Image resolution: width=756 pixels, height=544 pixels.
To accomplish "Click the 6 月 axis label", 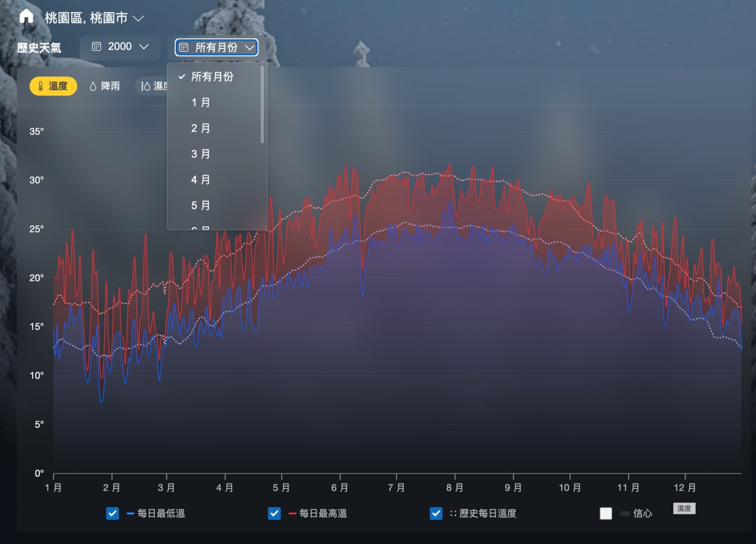I will click(340, 488).
